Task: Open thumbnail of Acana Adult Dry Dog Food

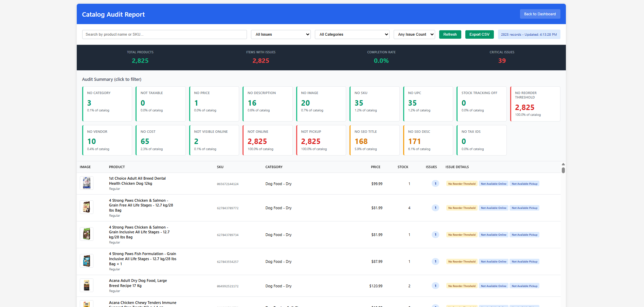Action: [x=87, y=285]
